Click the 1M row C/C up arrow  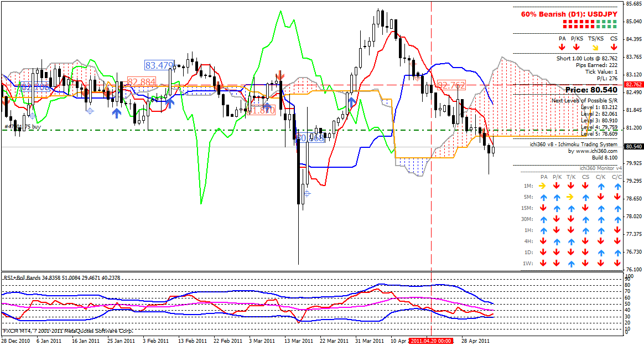coord(617,186)
